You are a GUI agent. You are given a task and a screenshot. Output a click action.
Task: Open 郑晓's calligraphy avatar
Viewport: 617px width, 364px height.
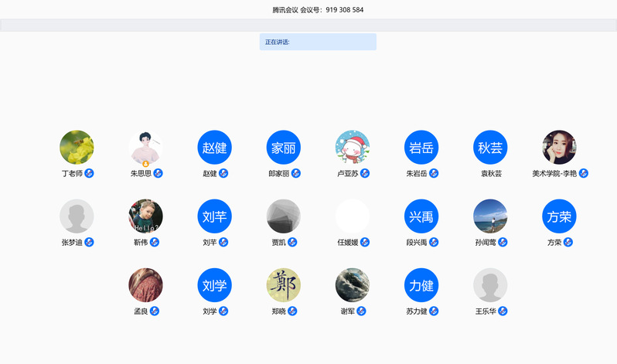point(283,284)
